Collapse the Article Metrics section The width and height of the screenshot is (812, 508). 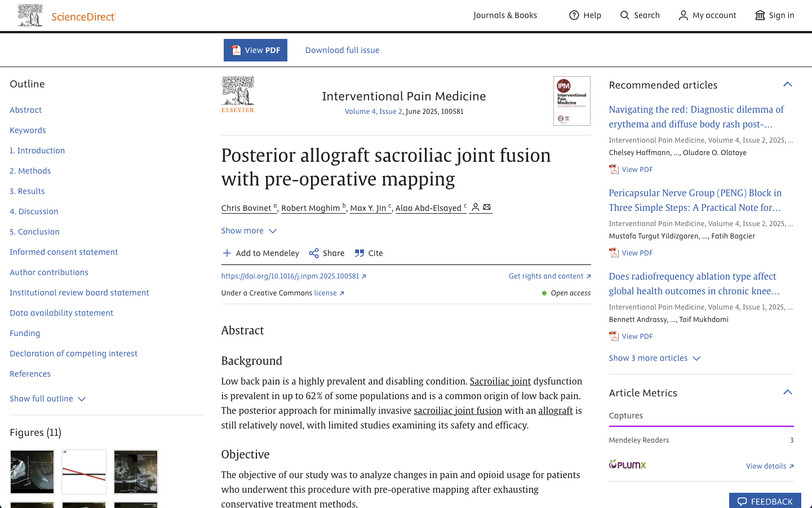[787, 392]
